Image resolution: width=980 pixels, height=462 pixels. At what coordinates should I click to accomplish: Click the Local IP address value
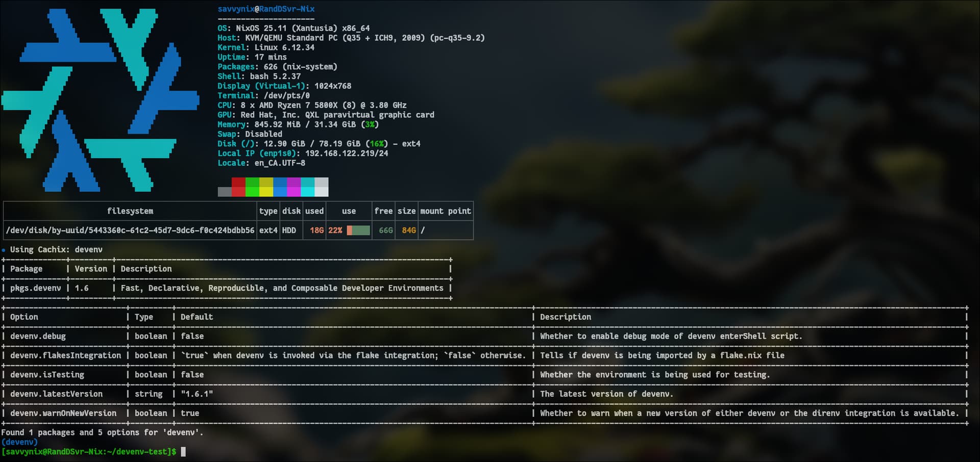point(346,153)
